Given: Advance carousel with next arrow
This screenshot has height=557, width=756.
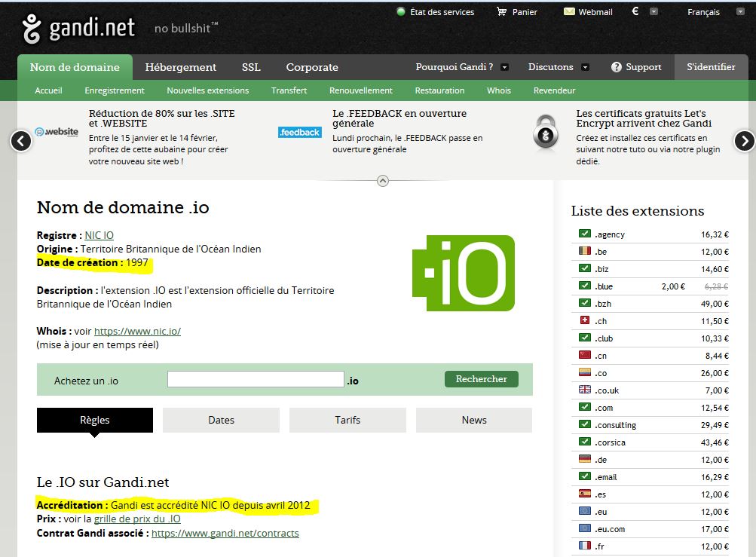Looking at the screenshot, I should click(x=744, y=141).
